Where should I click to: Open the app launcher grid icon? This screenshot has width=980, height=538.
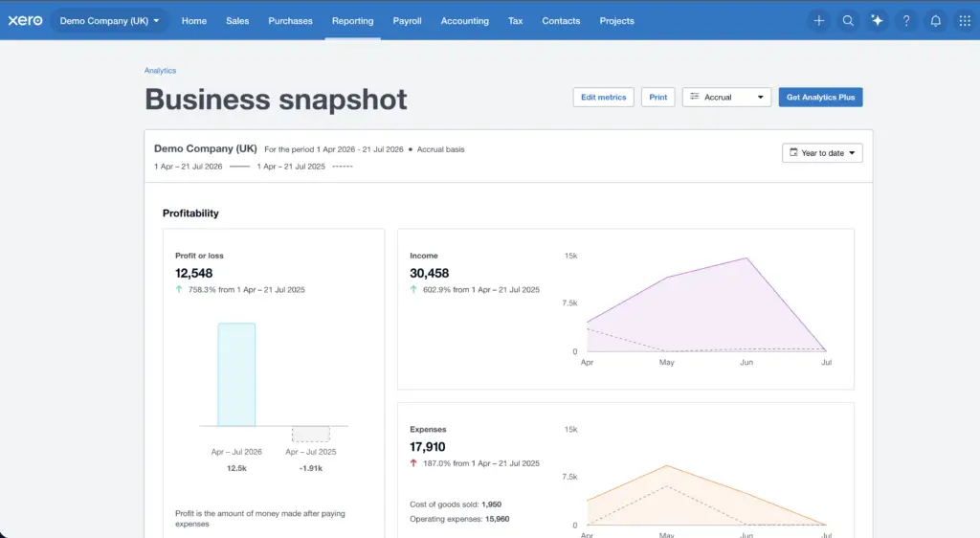pos(965,21)
